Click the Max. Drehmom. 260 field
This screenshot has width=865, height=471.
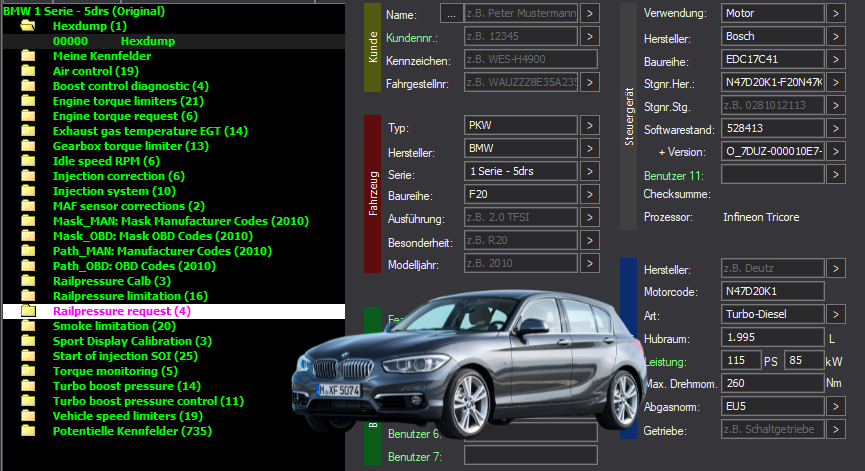coord(772,383)
